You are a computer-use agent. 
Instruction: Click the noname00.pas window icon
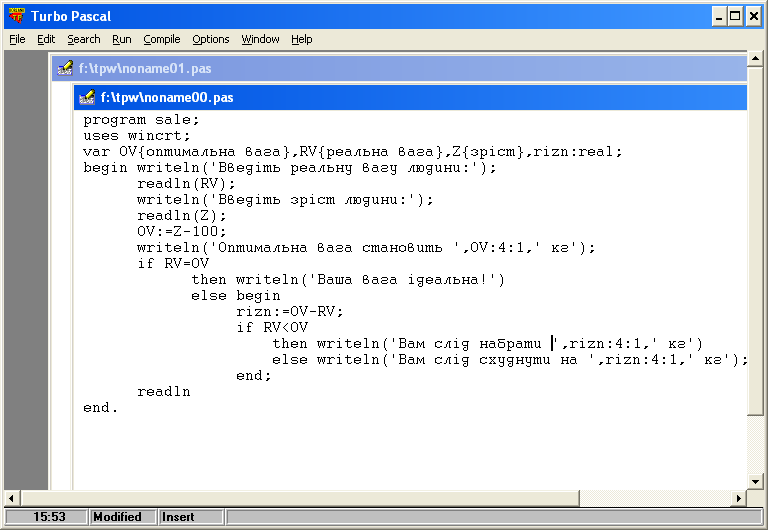point(87,97)
